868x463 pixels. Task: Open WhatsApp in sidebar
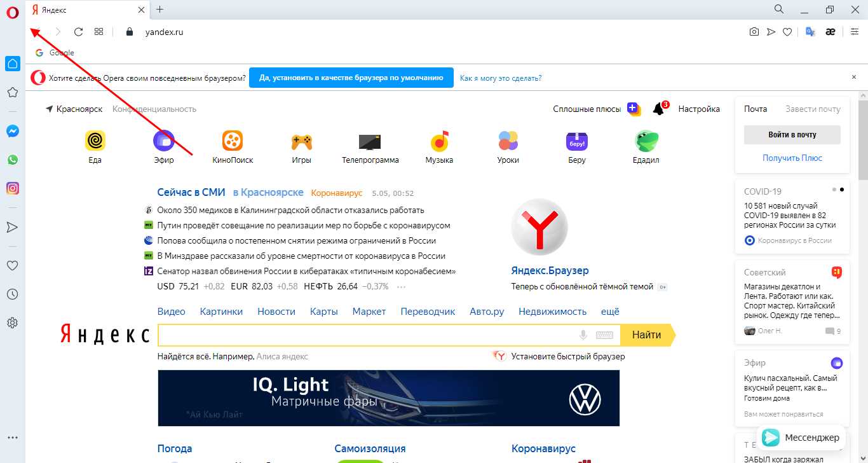coord(12,160)
